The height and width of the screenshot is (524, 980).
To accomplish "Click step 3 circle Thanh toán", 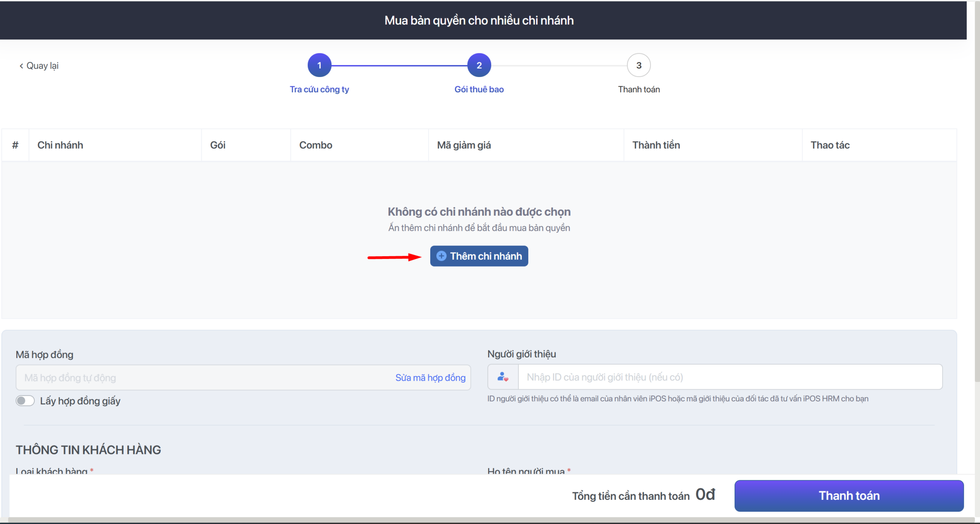I will click(x=639, y=65).
